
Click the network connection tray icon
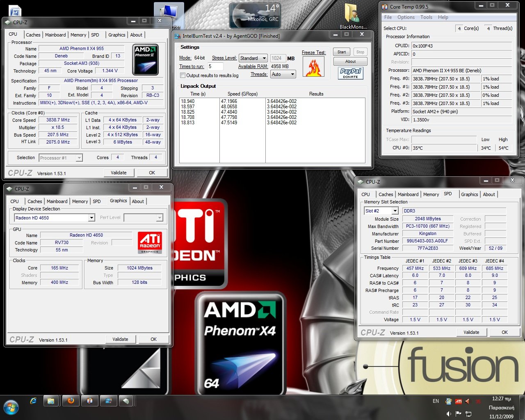468,414
